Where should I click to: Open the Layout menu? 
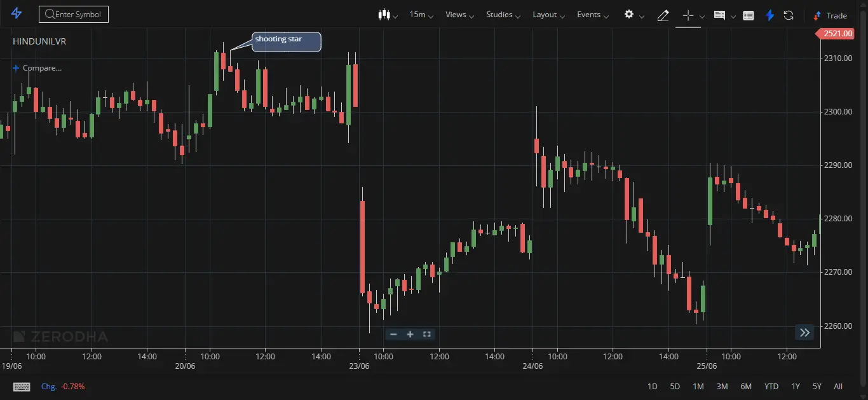pyautogui.click(x=548, y=15)
